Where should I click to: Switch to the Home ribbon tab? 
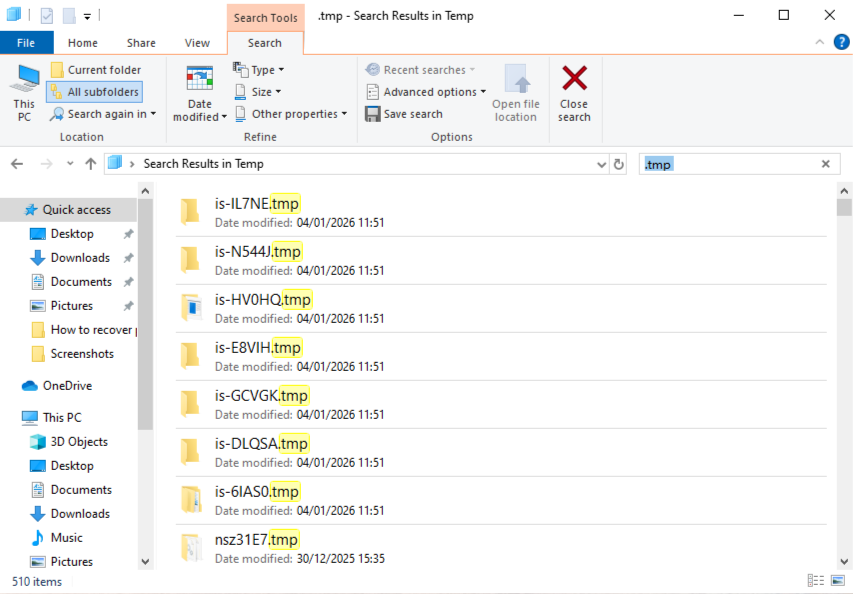[82, 42]
